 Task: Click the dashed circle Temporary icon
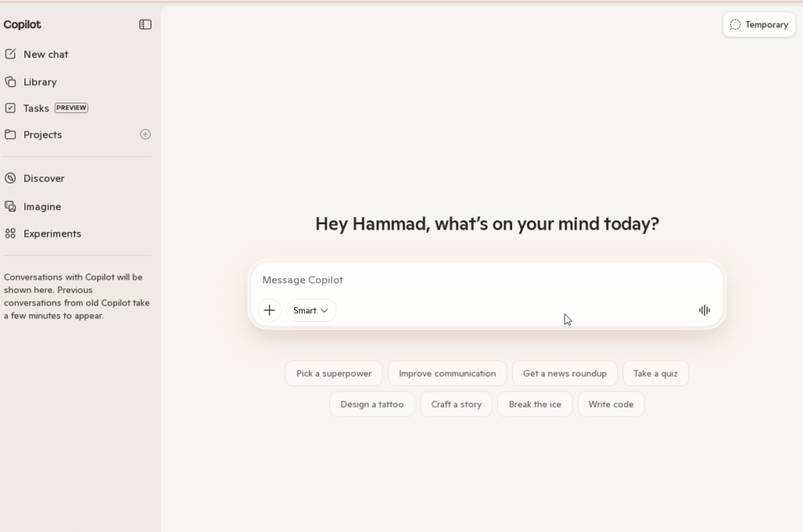735,24
